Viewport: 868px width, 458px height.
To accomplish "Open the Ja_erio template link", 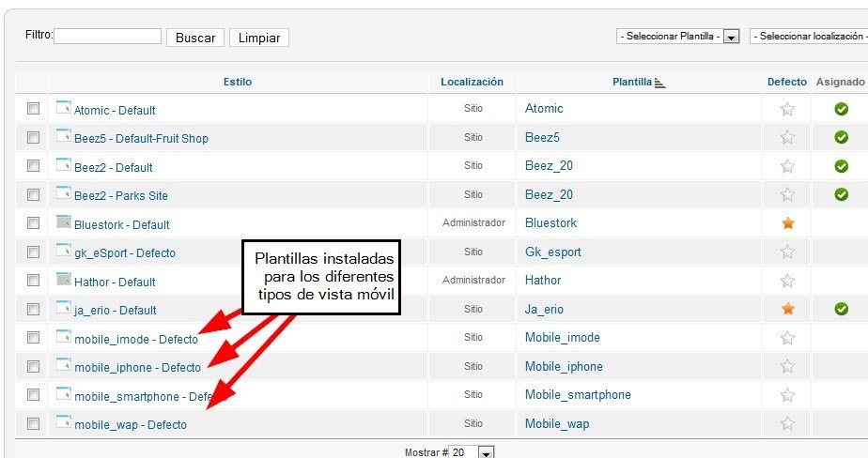I will click(544, 309).
